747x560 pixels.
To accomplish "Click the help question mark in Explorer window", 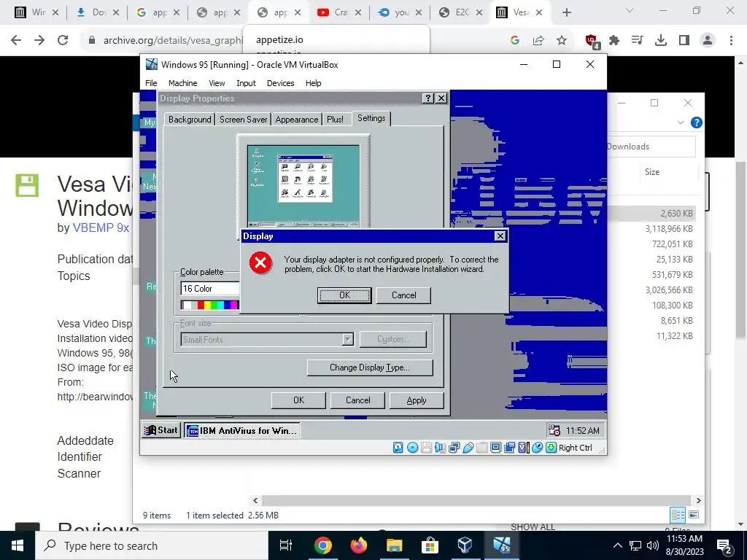I will click(x=696, y=122).
